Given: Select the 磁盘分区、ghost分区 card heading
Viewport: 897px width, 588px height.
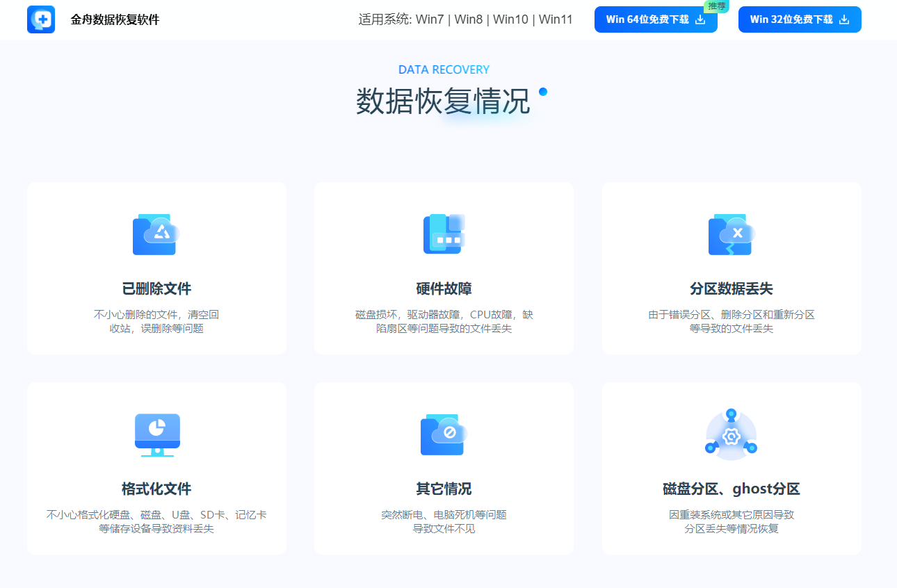Looking at the screenshot, I should 732,489.
